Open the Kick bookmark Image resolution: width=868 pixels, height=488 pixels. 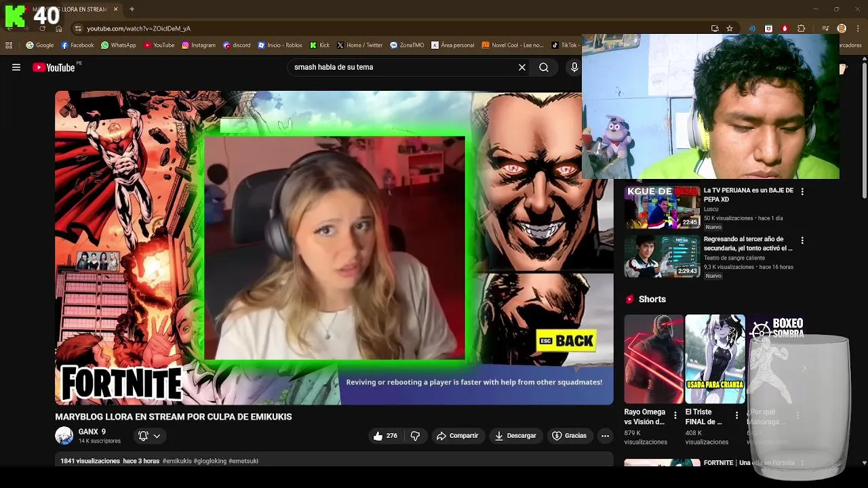(319, 45)
